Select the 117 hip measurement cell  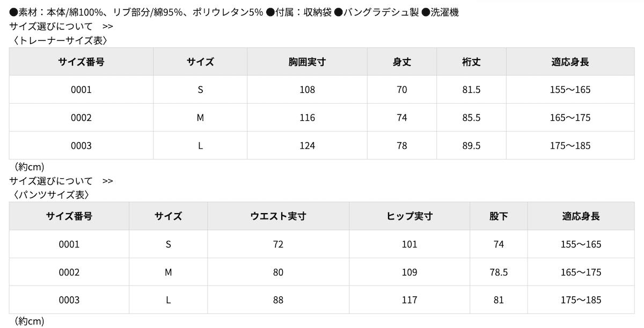tap(409, 300)
